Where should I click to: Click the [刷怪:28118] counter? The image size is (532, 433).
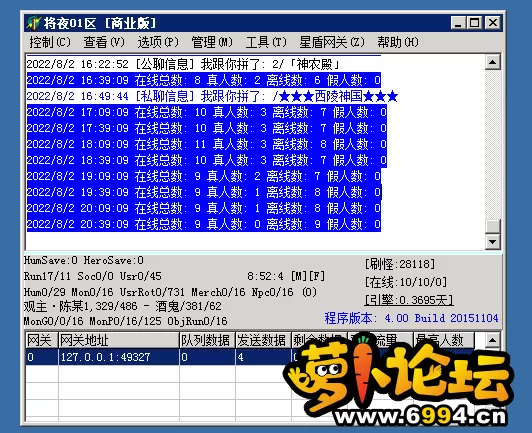click(400, 264)
